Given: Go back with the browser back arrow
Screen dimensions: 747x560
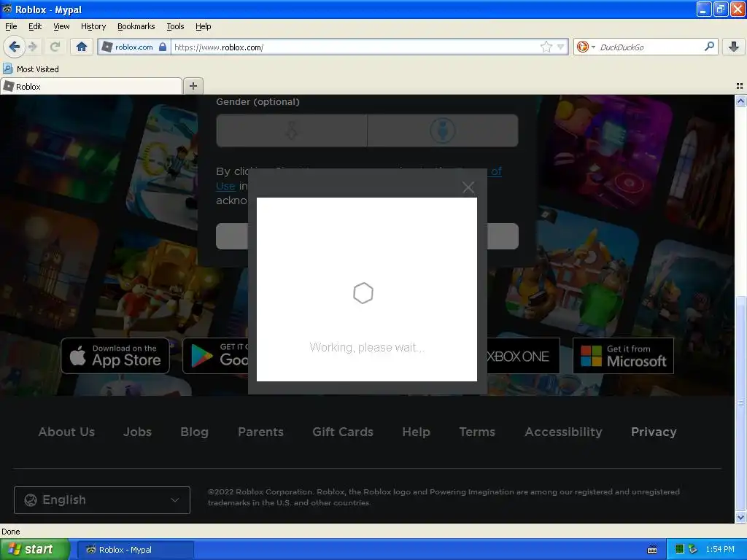Looking at the screenshot, I should pyautogui.click(x=15, y=47).
